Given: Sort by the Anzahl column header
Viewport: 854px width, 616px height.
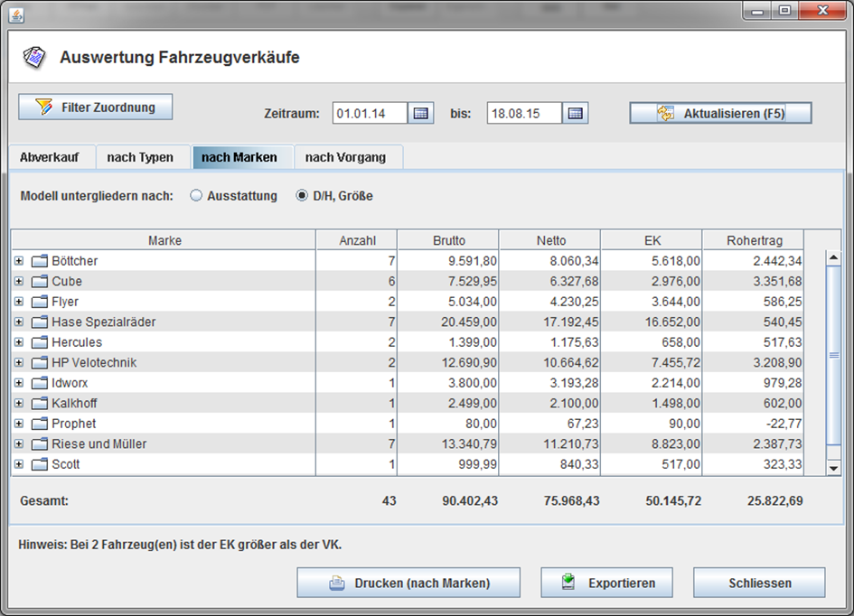Looking at the screenshot, I should (357, 240).
